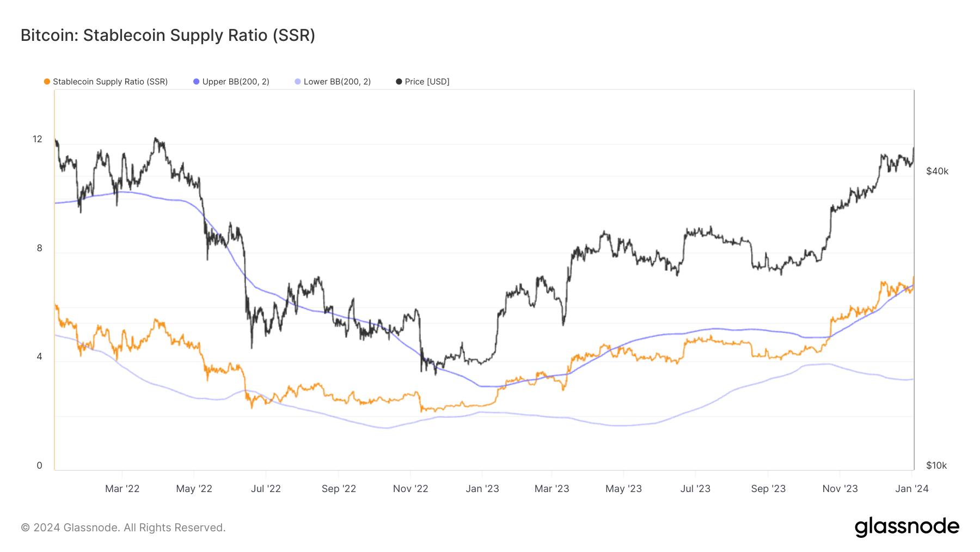Click the $10k right axis label

[936, 465]
